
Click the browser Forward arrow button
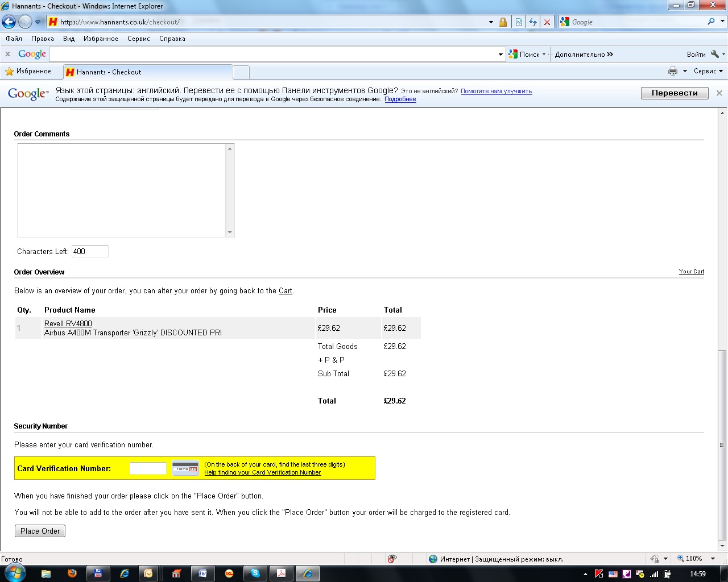25,22
